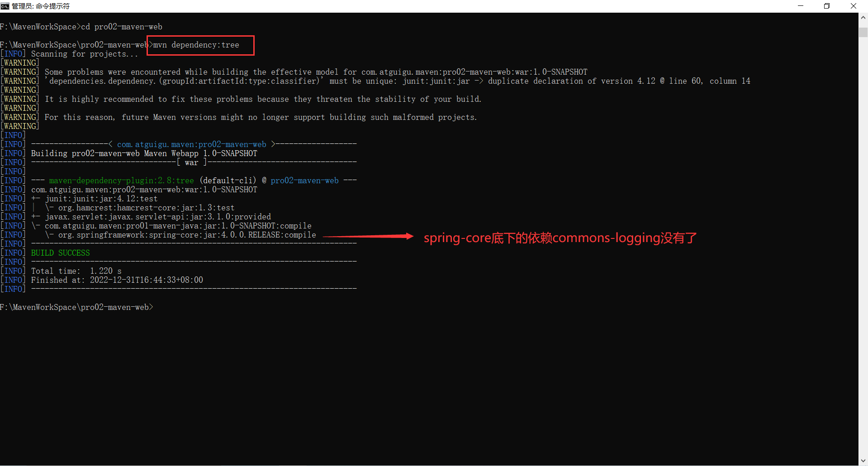
Task: Restore down the Command Prompt window
Action: [827, 6]
